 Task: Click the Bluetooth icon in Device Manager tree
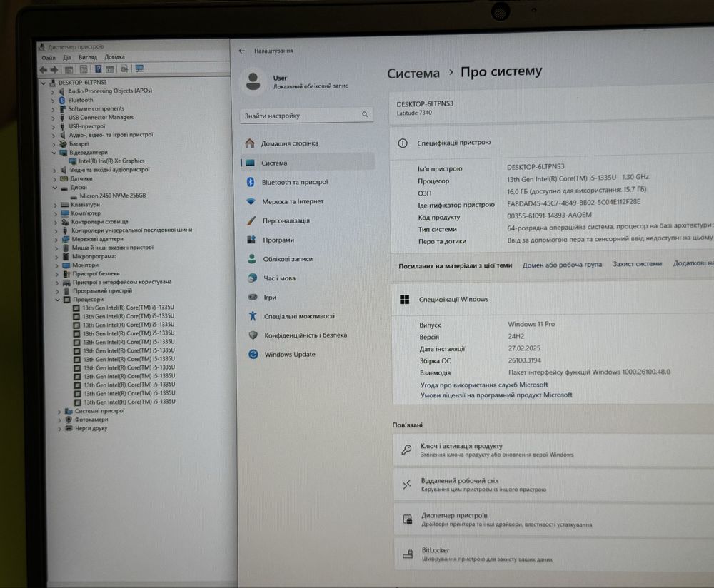[63, 100]
